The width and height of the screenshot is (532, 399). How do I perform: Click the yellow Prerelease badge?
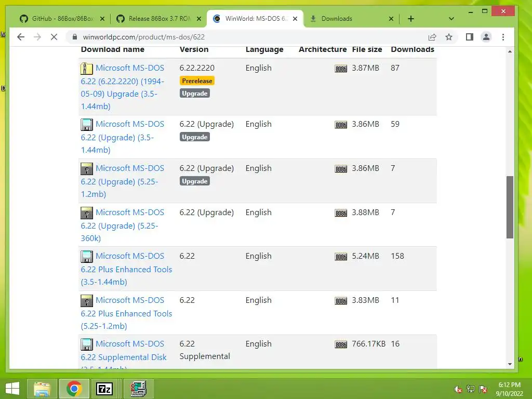197,81
